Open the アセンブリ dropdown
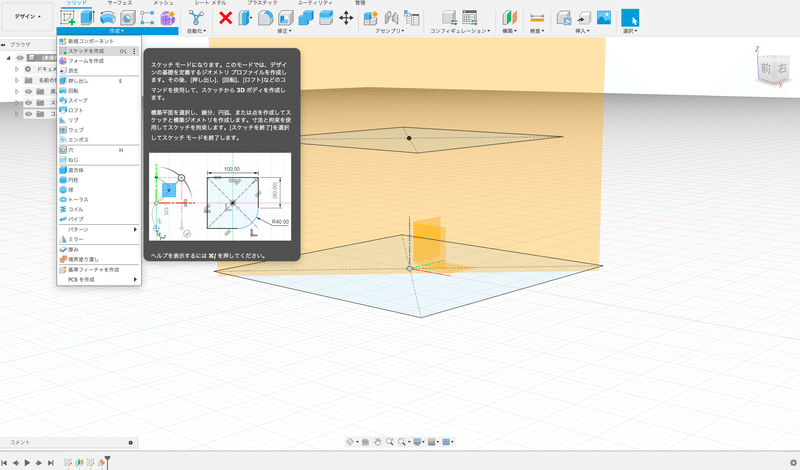 390,31
